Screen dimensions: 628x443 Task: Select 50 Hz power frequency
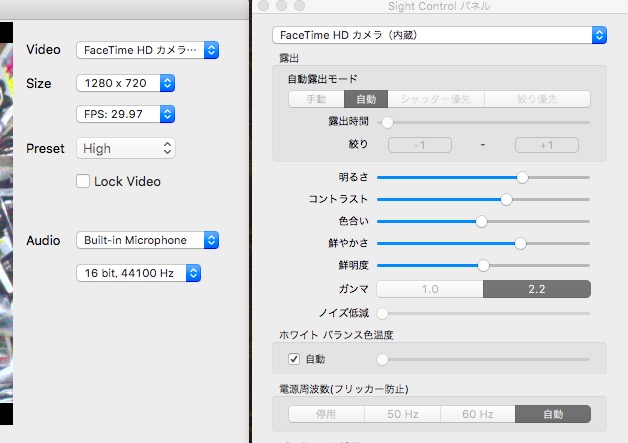tap(401, 413)
